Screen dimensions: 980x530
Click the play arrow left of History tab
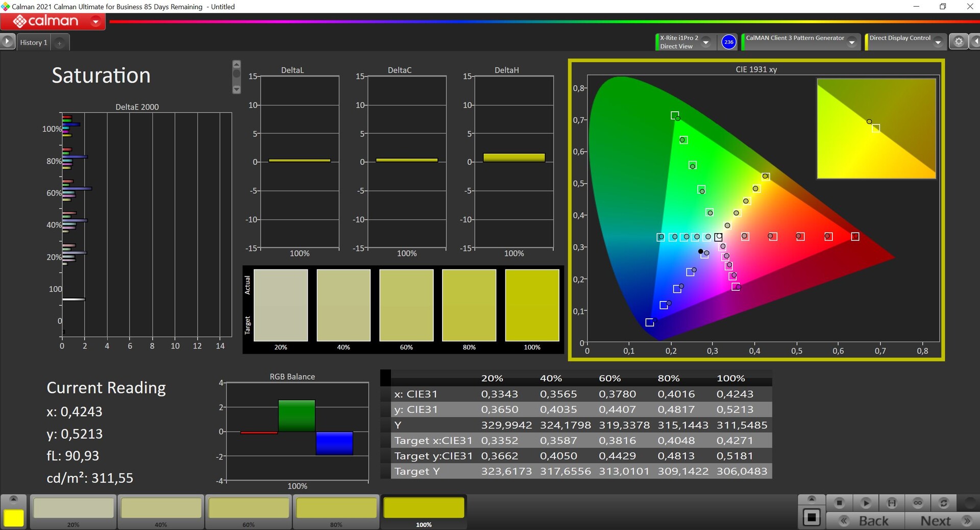pos(7,41)
